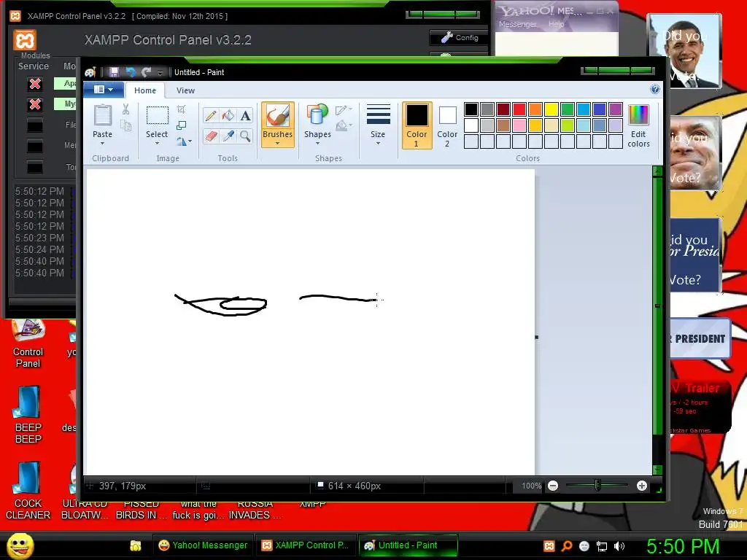
Task: Open Paint Help question mark icon
Action: 655,89
